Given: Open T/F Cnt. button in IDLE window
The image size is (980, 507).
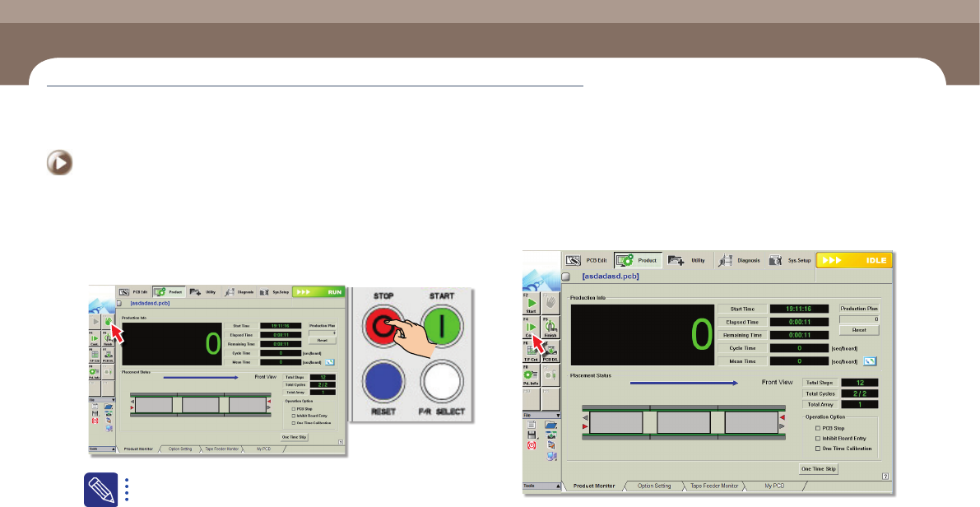Looking at the screenshot, I should tap(532, 352).
